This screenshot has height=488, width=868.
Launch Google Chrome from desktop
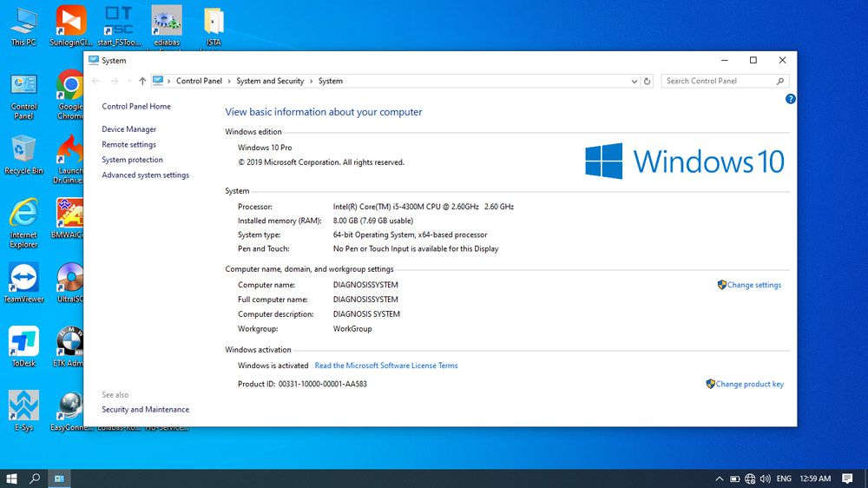click(x=69, y=94)
